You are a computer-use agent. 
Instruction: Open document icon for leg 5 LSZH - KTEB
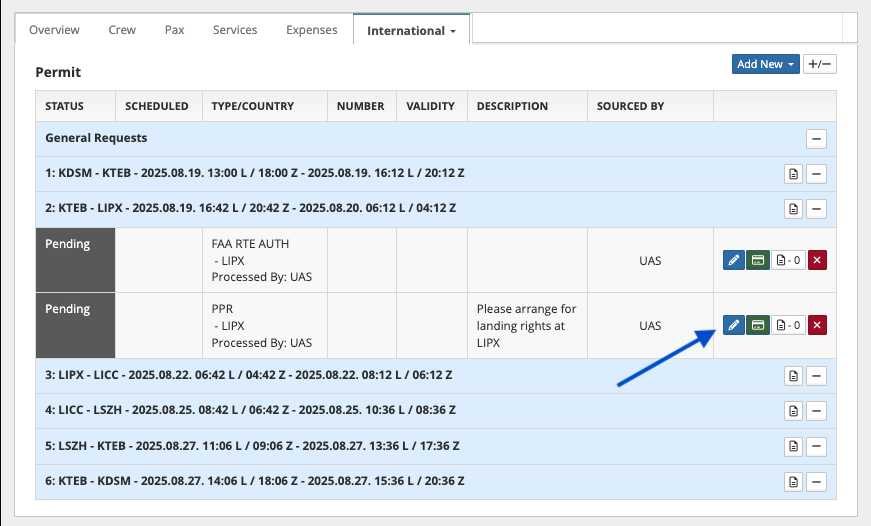(793, 446)
